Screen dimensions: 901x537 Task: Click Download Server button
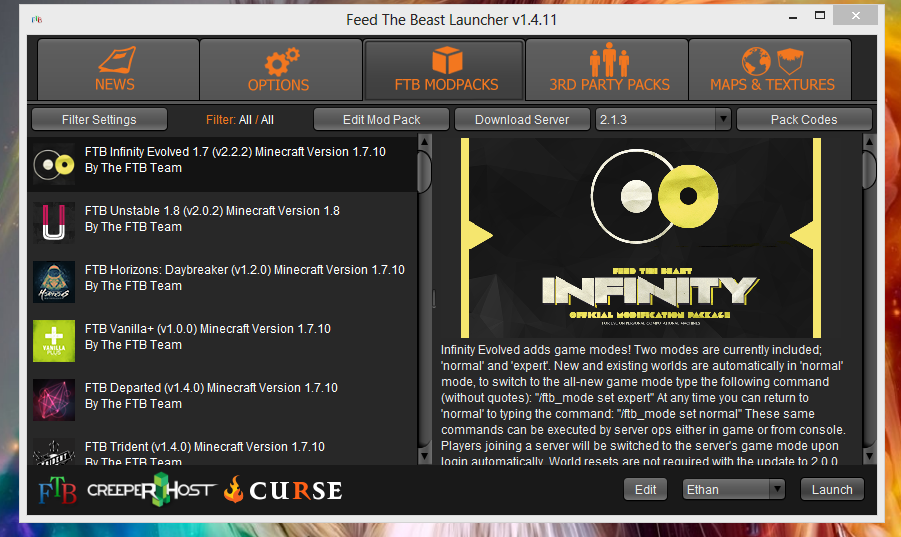pyautogui.click(x=522, y=119)
